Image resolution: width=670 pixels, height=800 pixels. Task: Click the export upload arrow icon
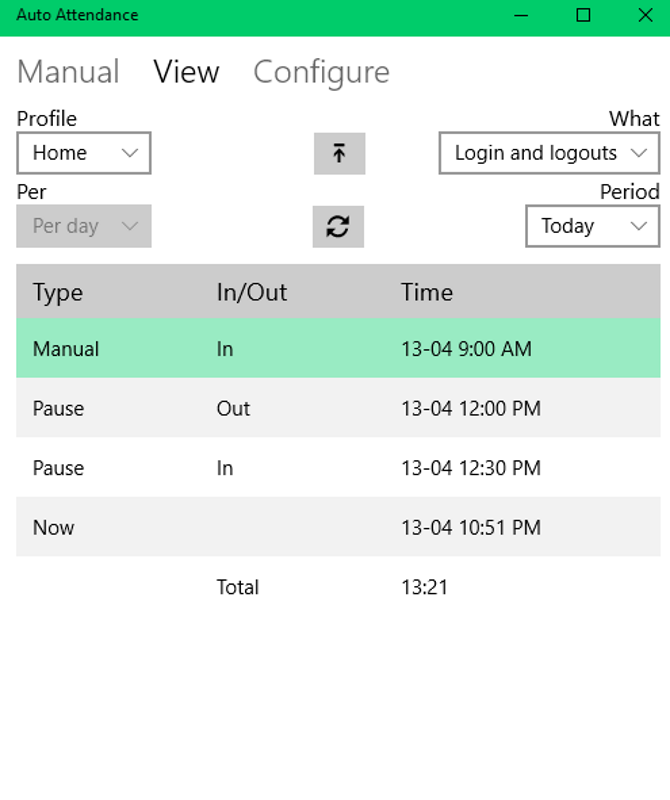(x=339, y=154)
